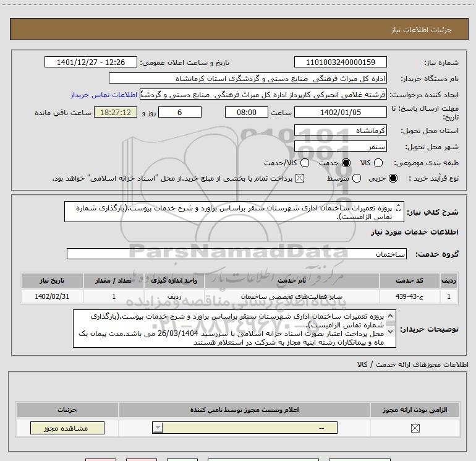Click spinner arrows in general description box

click(399, 208)
